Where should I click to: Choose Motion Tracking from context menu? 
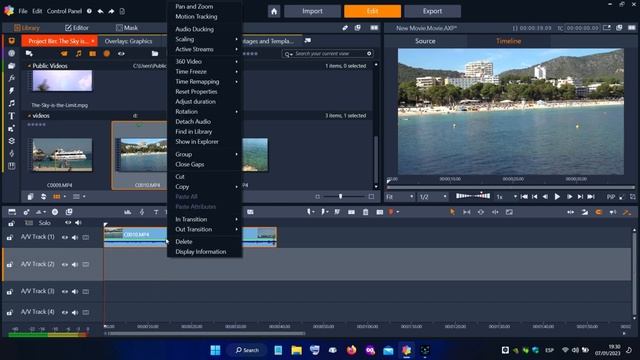click(196, 17)
